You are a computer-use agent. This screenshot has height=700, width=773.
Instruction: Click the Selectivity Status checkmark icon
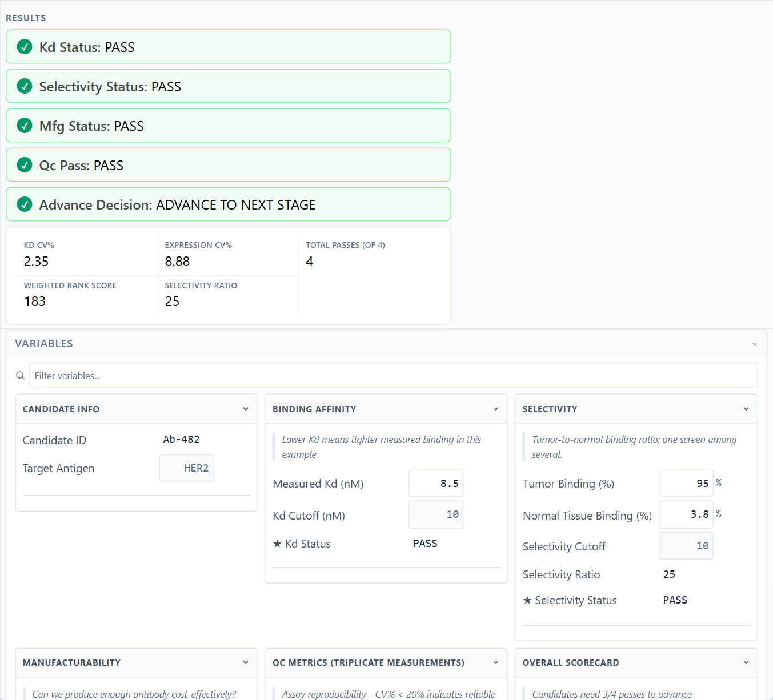click(25, 86)
